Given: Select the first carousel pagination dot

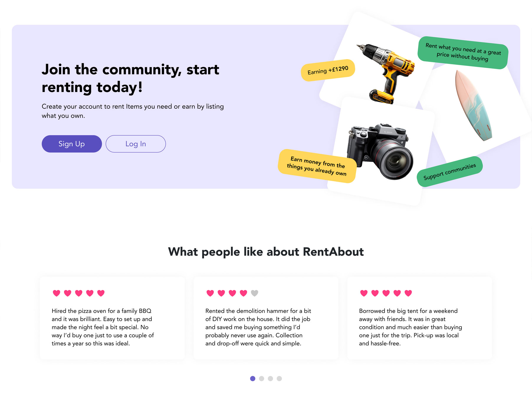Looking at the screenshot, I should coord(253,379).
